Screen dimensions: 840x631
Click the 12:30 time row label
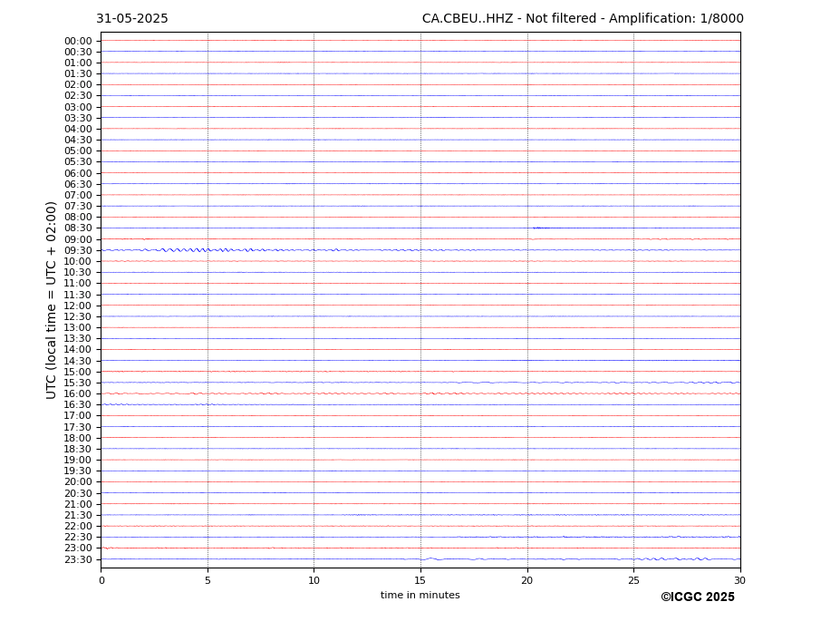tap(78, 316)
